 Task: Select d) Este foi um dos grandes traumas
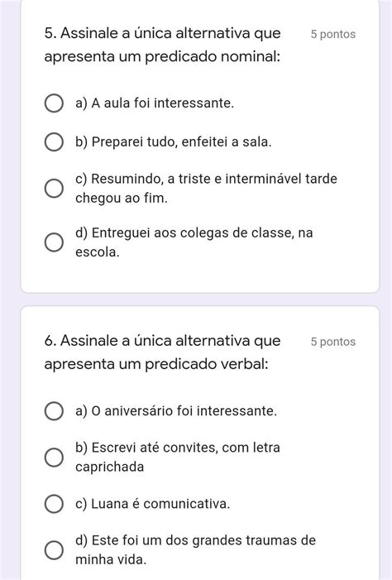(x=54, y=550)
